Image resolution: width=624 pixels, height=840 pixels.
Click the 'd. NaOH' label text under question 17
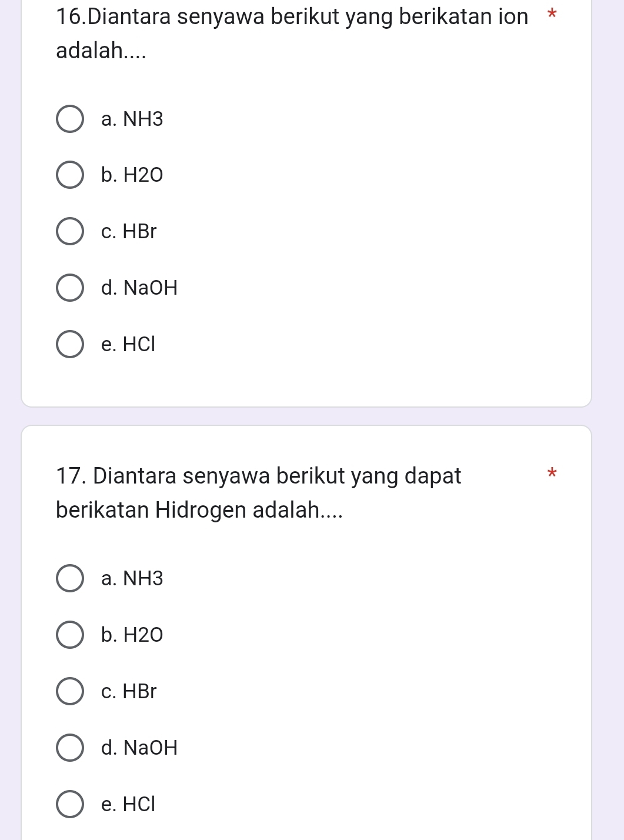pyautogui.click(x=139, y=748)
